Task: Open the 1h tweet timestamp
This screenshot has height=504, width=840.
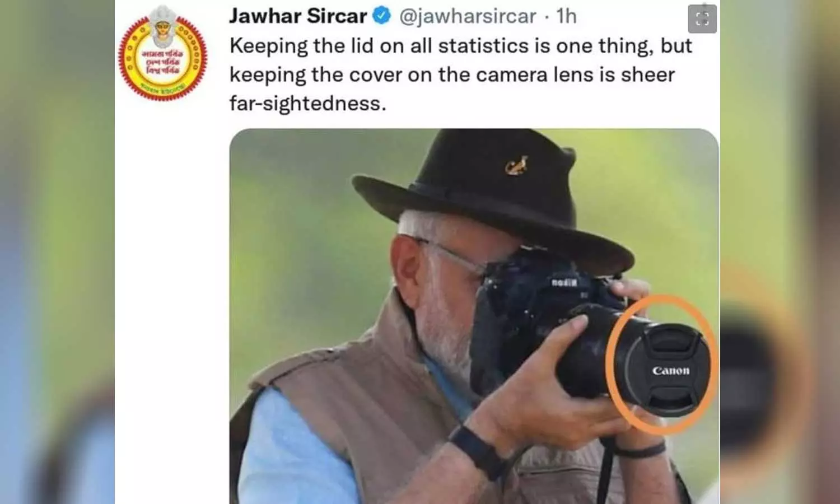Action: pos(566,16)
